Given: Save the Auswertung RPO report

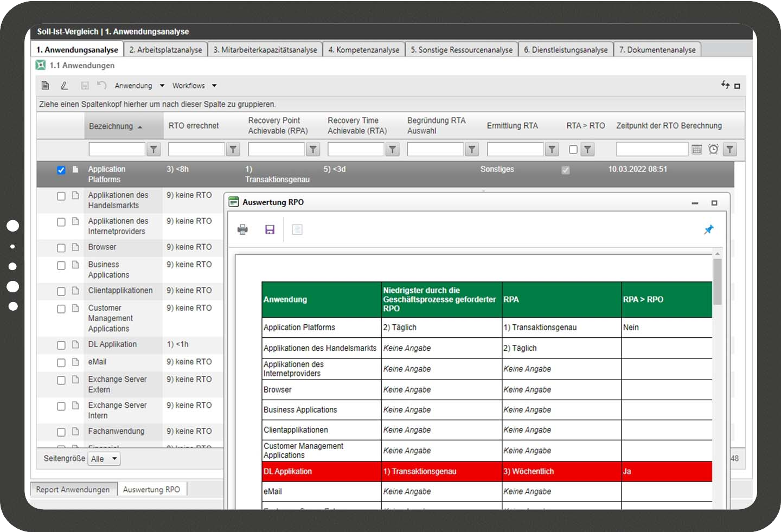Looking at the screenshot, I should point(270,229).
